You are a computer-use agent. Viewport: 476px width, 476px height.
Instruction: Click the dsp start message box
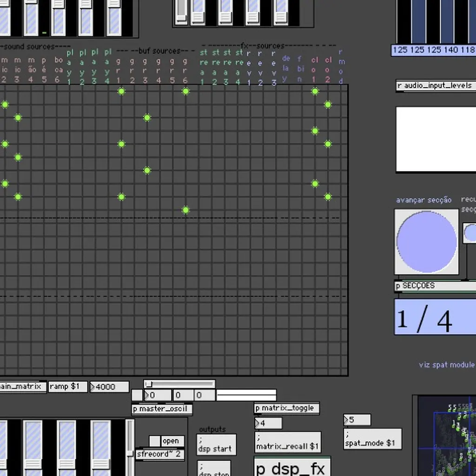(216, 445)
